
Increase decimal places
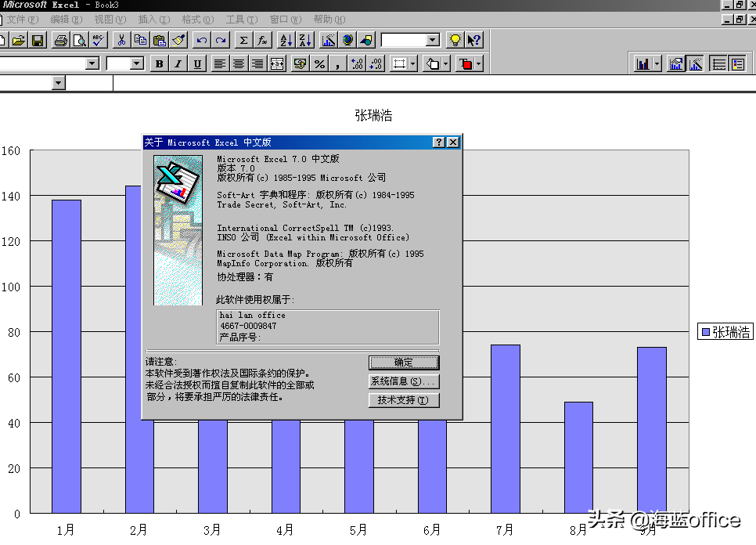click(357, 63)
